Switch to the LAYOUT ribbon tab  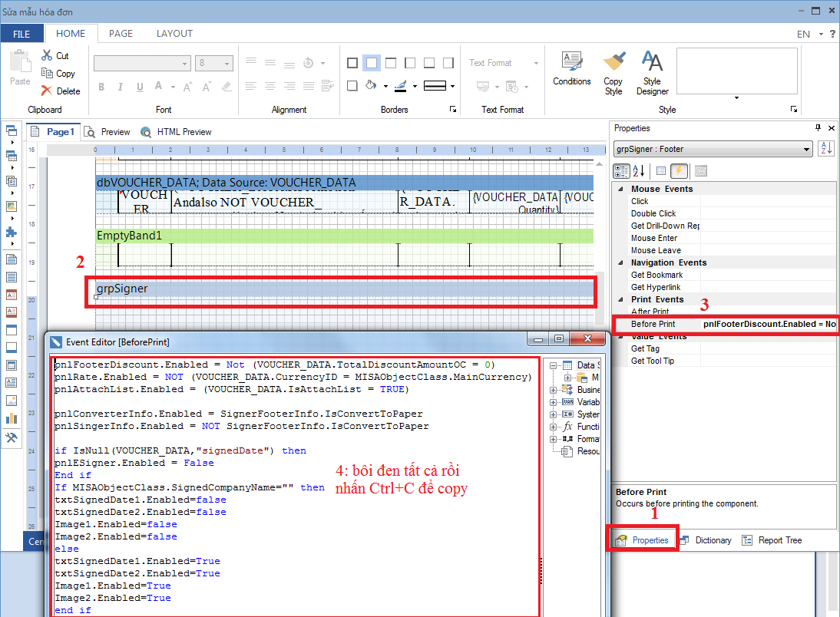pyautogui.click(x=174, y=33)
